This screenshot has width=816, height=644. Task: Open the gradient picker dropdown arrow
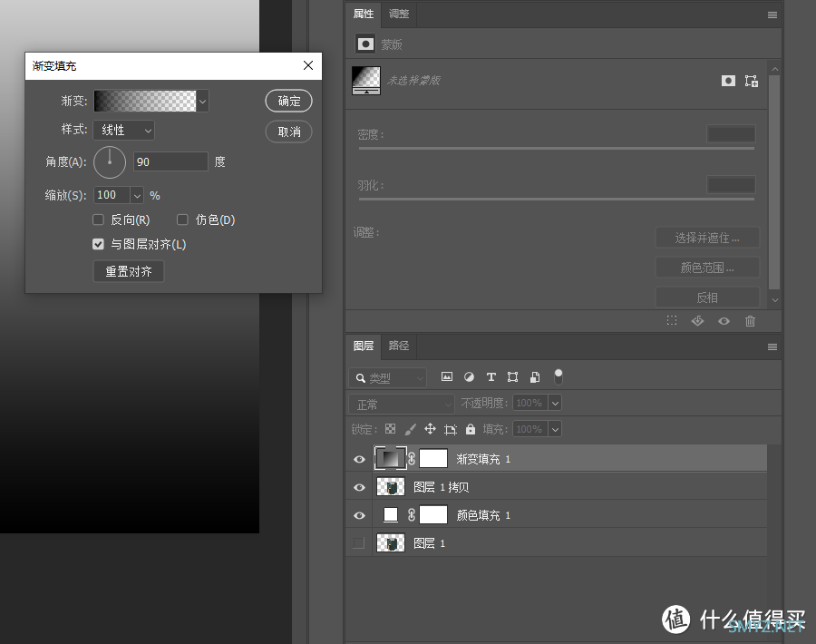(x=202, y=101)
